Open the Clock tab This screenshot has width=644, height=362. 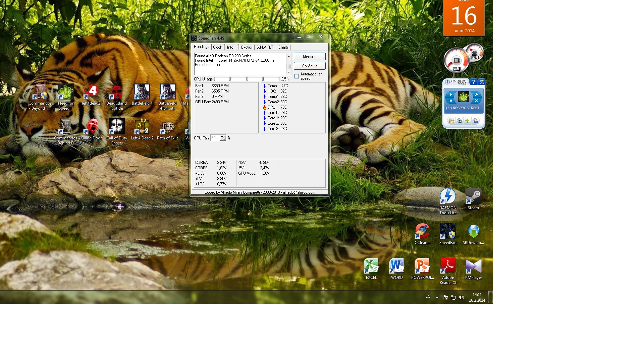coord(217,47)
